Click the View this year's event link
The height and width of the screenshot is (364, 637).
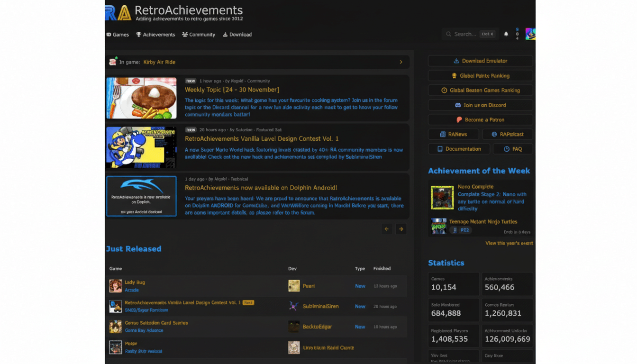[x=509, y=243]
